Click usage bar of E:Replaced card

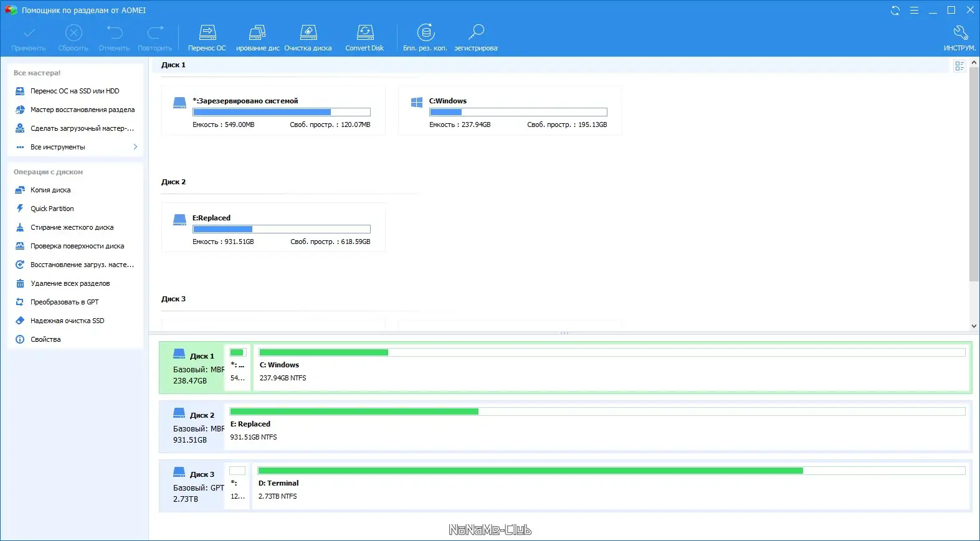pyautogui.click(x=282, y=229)
